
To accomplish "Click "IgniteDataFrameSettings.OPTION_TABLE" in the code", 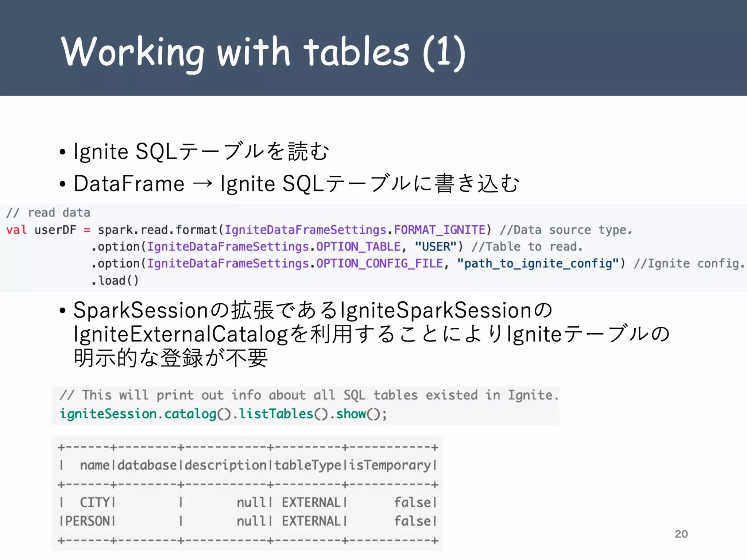I will tap(274, 247).
